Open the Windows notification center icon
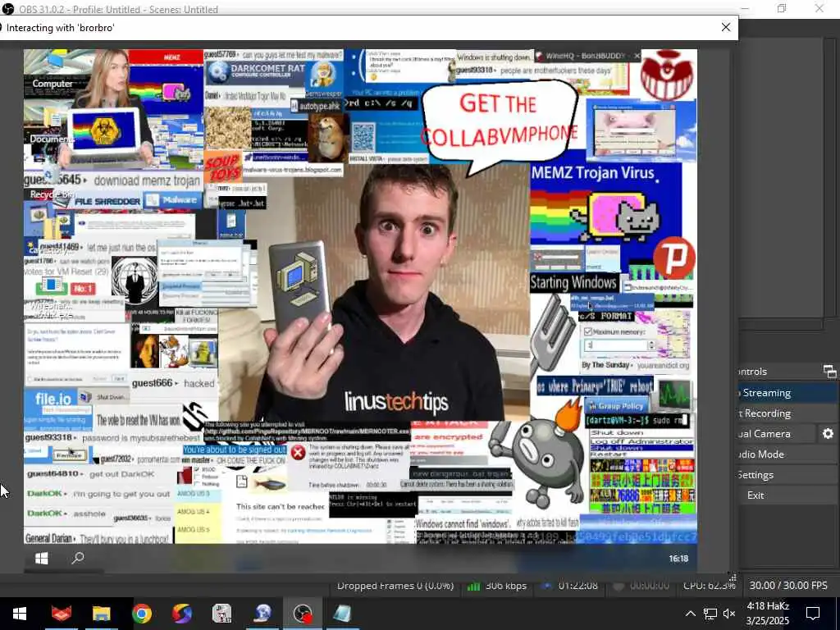 [x=813, y=614]
